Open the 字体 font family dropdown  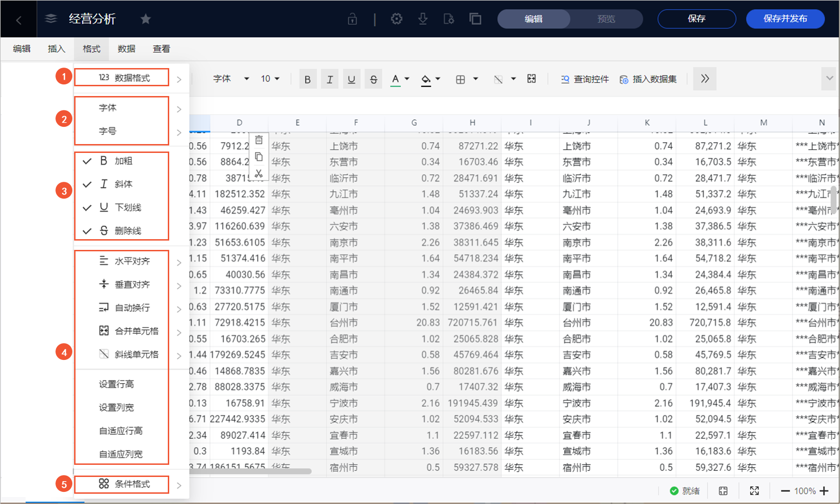coord(231,79)
